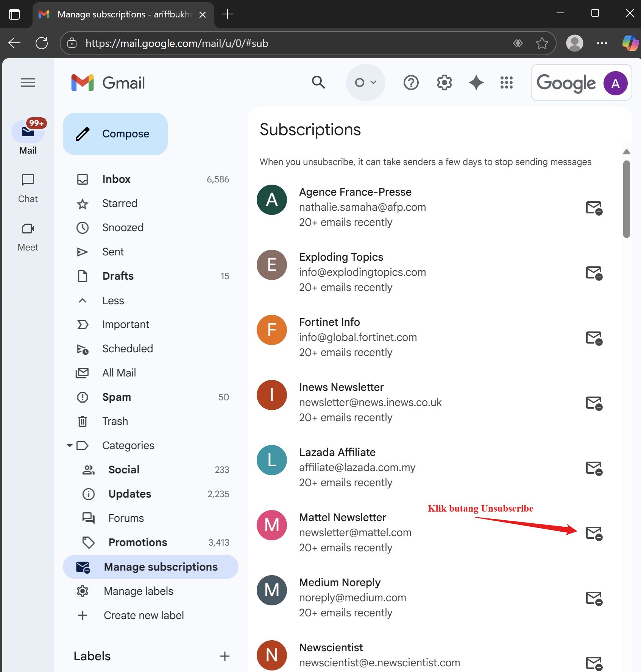Open Google account avatar A
This screenshot has width=641, height=672.
pyautogui.click(x=615, y=83)
